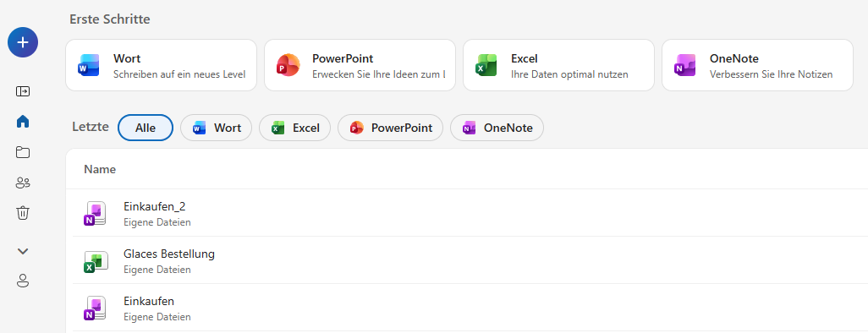The width and height of the screenshot is (868, 333).
Task: Create new Wort document card
Action: [161, 65]
